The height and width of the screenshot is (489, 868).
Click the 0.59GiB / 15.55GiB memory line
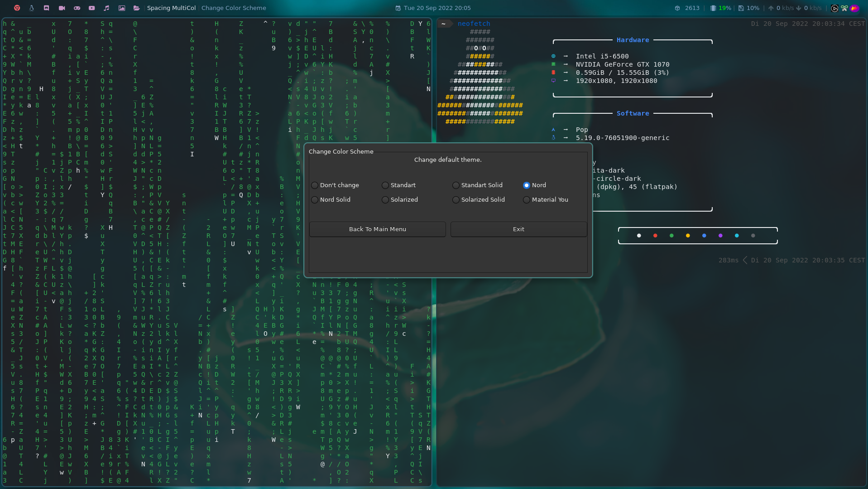[x=623, y=73]
